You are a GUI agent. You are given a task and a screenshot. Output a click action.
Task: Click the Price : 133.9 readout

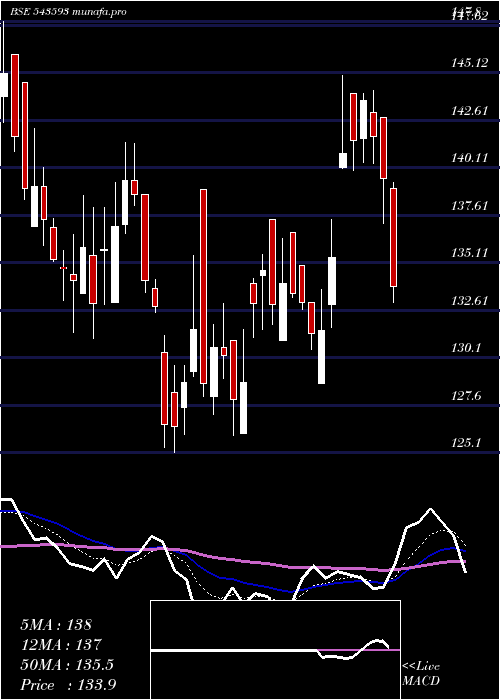(68, 685)
